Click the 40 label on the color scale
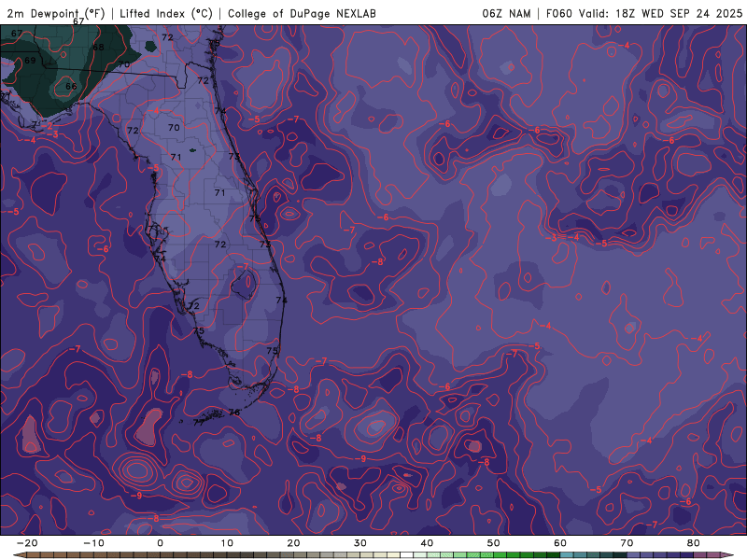This screenshot has height=560, width=747. tap(427, 543)
